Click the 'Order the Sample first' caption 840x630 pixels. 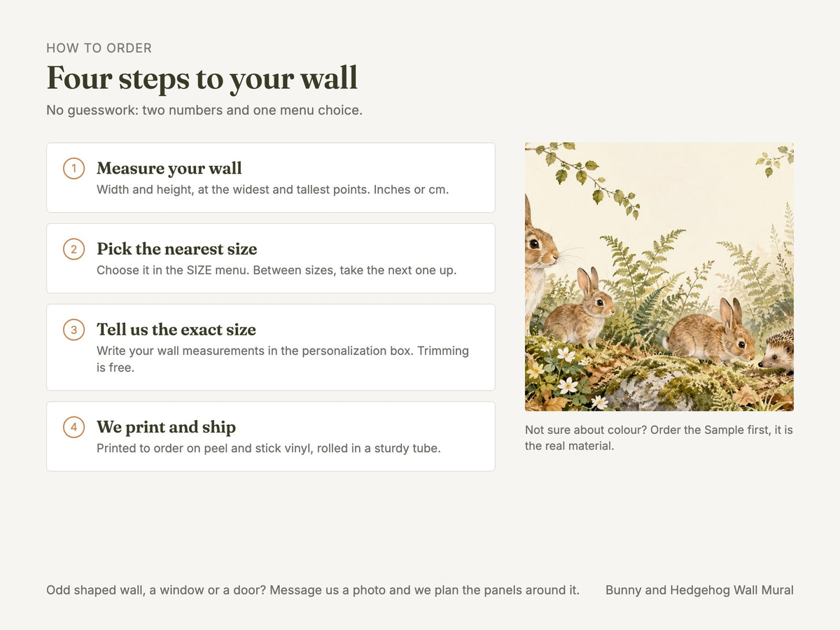tap(659, 437)
